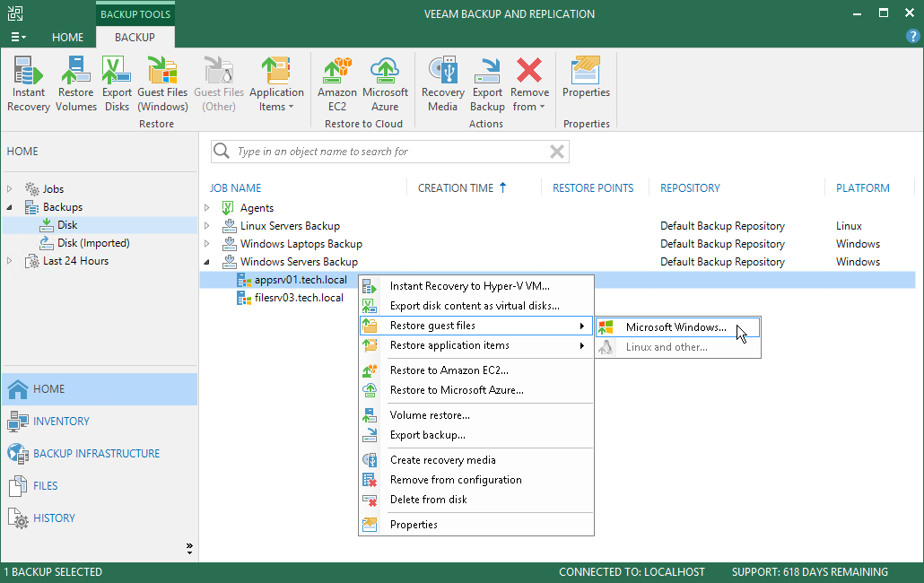Screen dimensions: 924x583
Task: Choose Delete from disk entry
Action: 476,500
